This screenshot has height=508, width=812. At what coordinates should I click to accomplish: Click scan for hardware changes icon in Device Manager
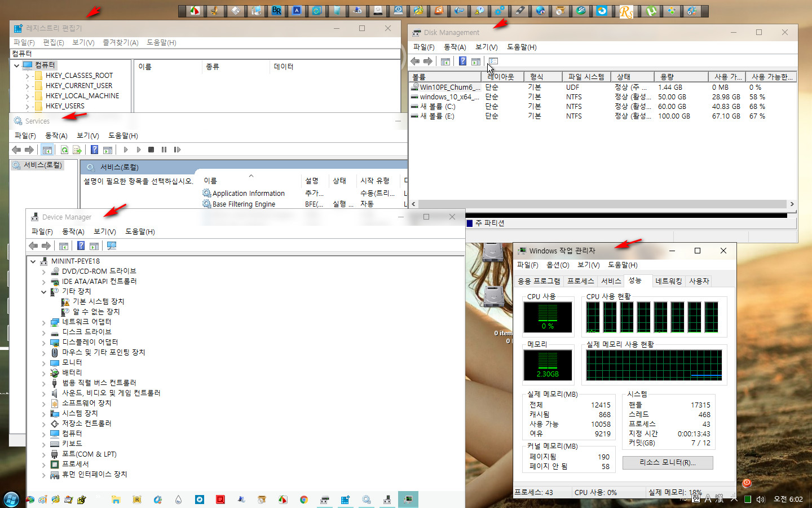click(112, 246)
